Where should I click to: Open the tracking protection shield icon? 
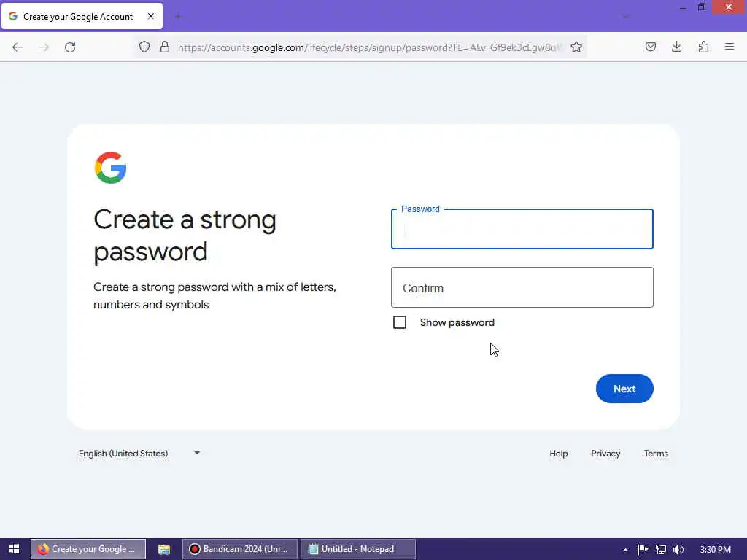click(x=144, y=47)
